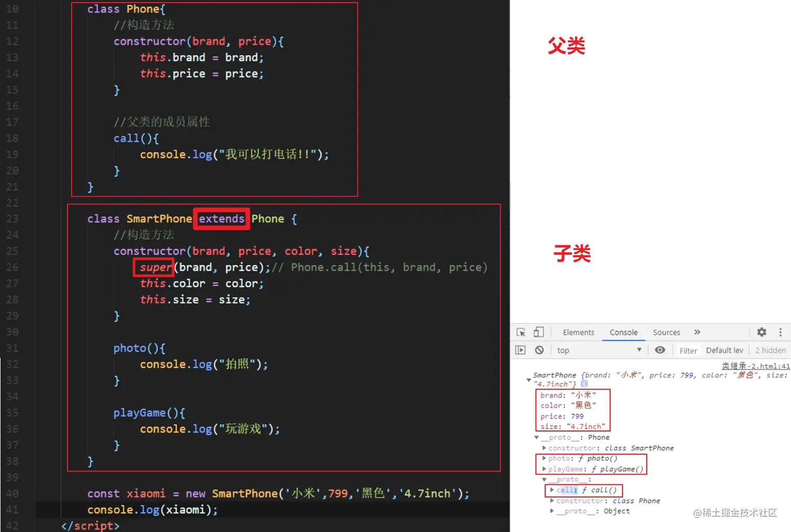
Task: Expand the photo: f photo() entry
Action: coord(544,459)
